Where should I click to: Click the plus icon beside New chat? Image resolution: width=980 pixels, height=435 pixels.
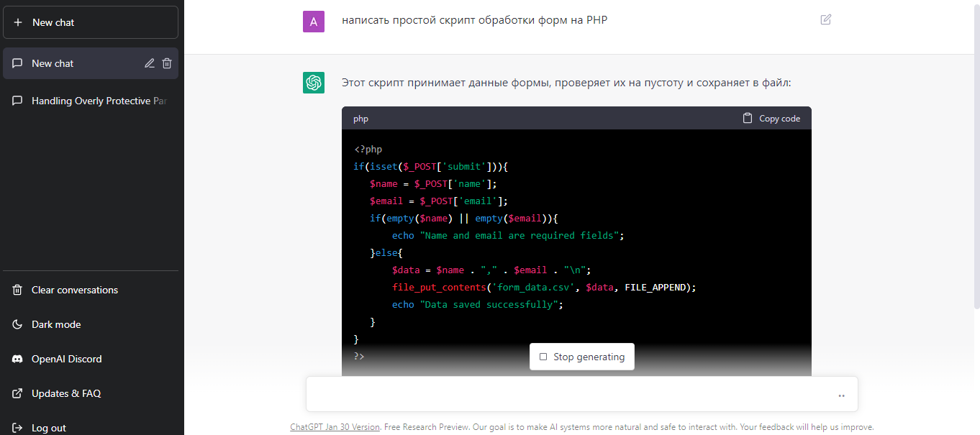point(18,22)
